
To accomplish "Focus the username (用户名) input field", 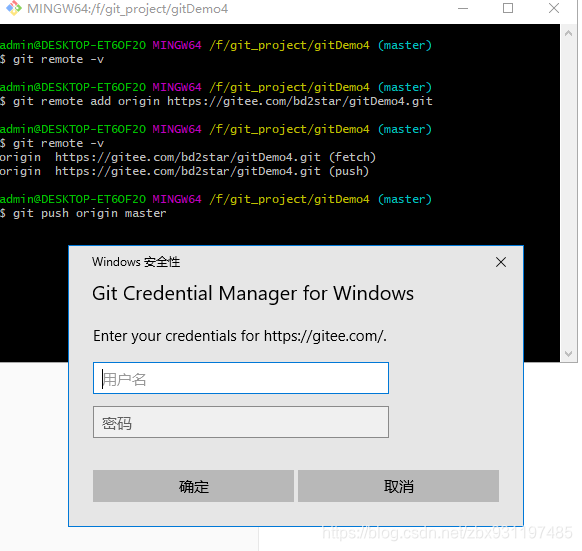I will point(241,378).
